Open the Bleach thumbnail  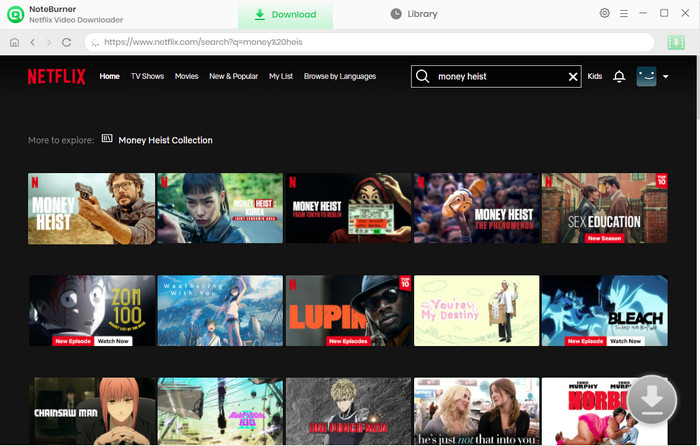(604, 311)
